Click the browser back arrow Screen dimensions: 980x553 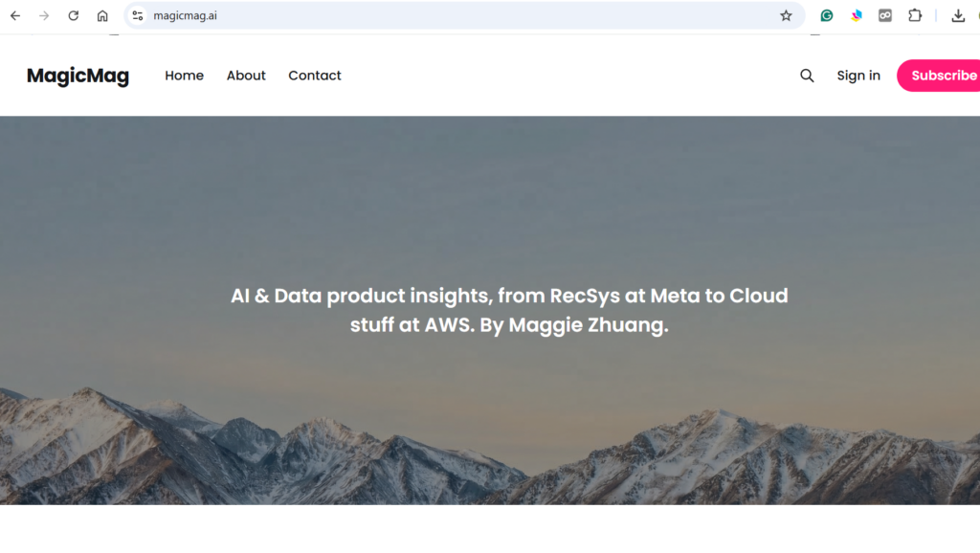(15, 15)
